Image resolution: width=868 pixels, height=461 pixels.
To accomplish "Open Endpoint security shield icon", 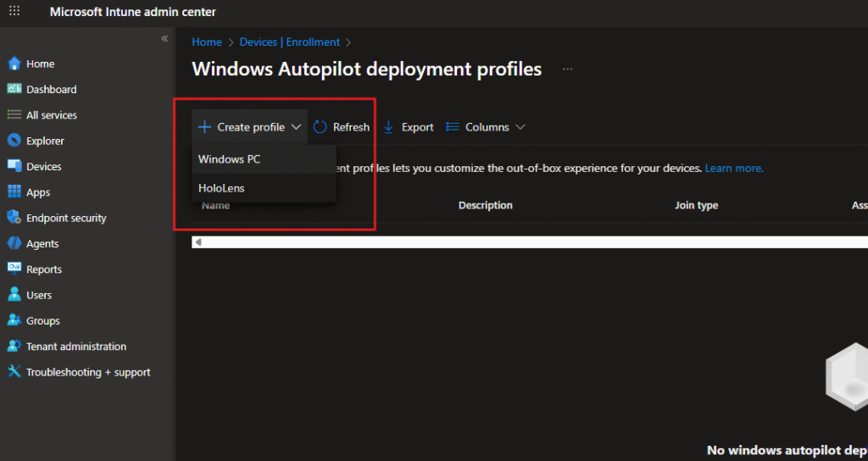I will click(14, 218).
